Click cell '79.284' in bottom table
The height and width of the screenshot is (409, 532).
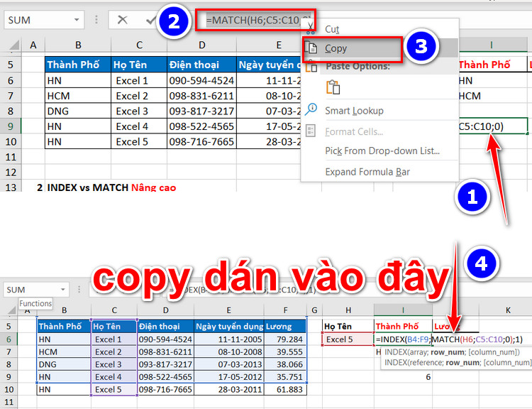[x=285, y=339]
